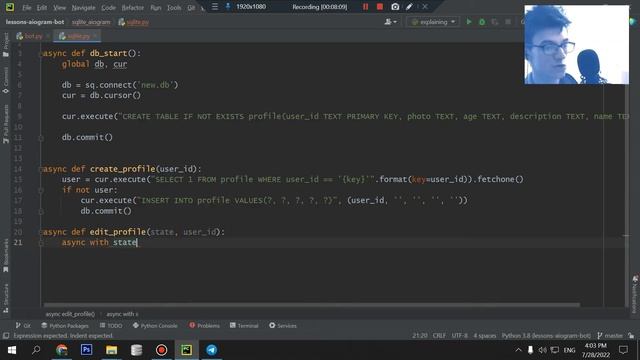Open the master git branch popup

(x=610, y=336)
